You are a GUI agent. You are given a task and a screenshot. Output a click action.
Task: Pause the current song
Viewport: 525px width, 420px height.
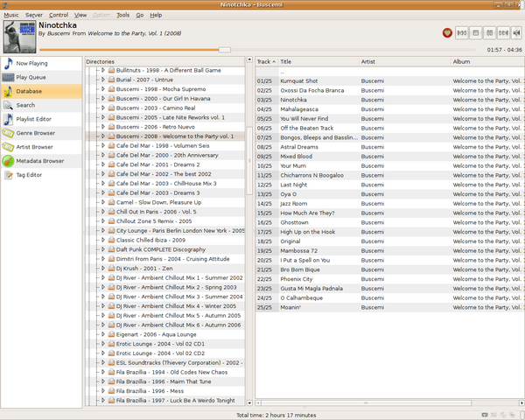coord(489,33)
